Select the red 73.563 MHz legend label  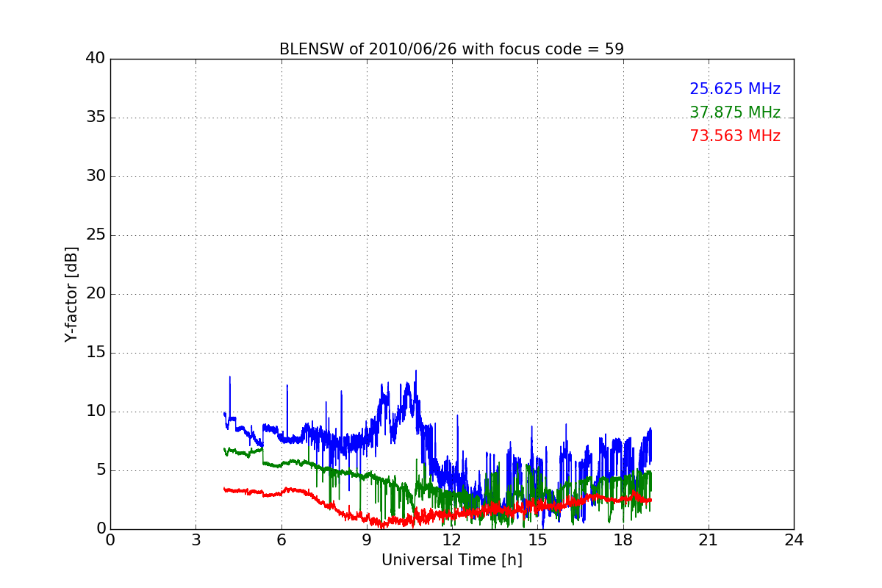(735, 136)
